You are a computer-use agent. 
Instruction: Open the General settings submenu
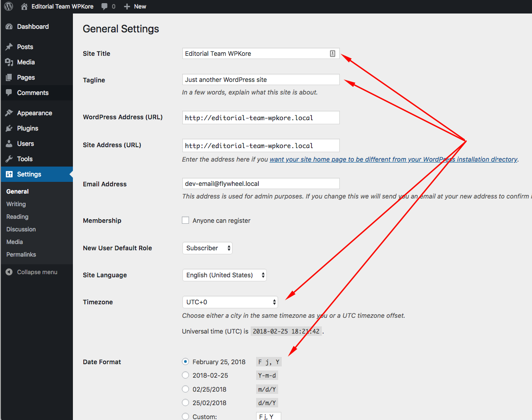pyautogui.click(x=17, y=191)
